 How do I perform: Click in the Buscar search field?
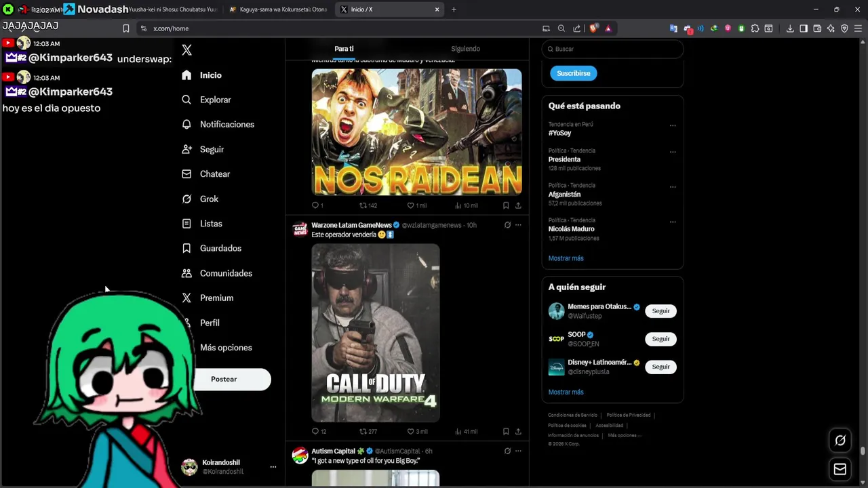[613, 49]
